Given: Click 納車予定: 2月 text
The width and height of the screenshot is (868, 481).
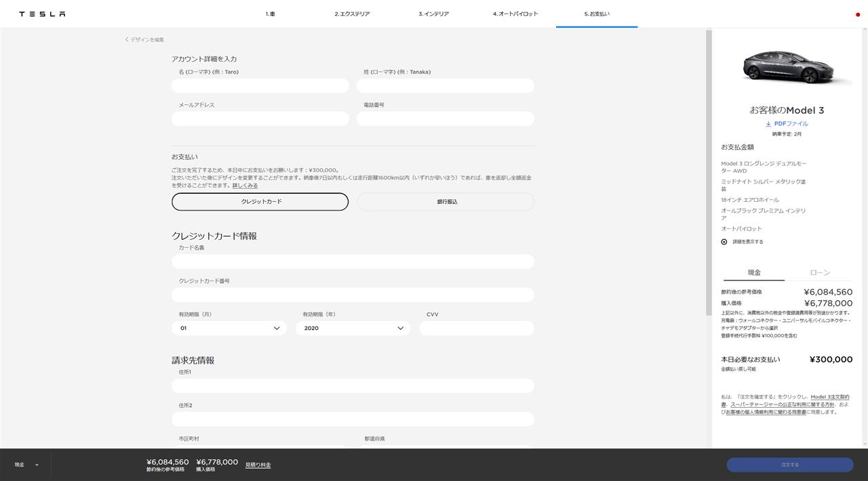Looking at the screenshot, I should tap(787, 134).
